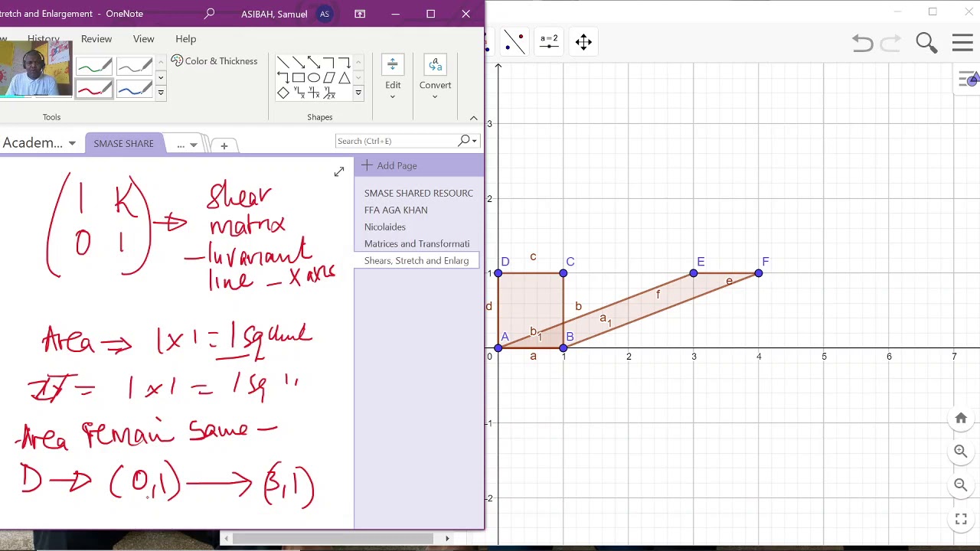Create a new section with plus tab

pos(224,145)
